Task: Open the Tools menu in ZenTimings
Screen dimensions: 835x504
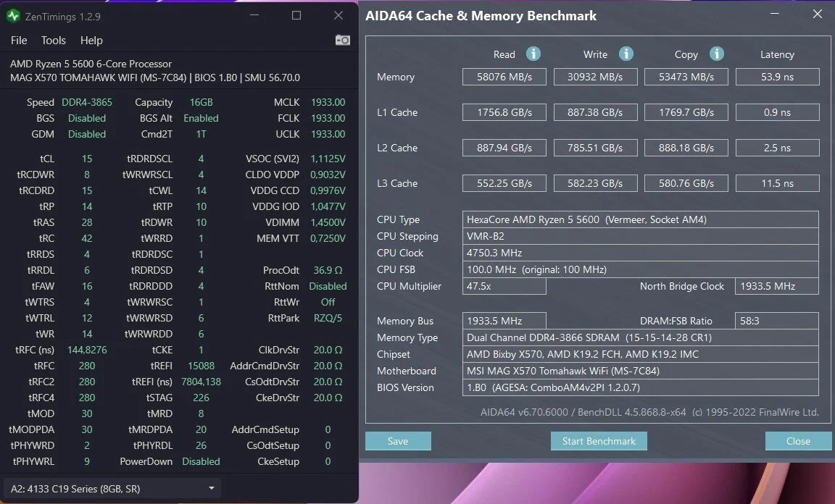Action: [x=53, y=41]
